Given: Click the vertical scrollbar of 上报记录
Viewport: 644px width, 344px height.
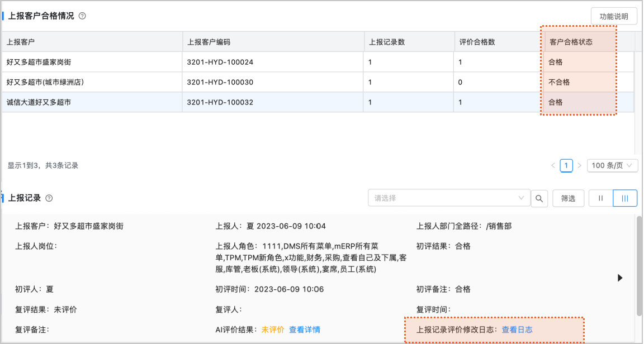Looking at the screenshot, I should click(x=639, y=267).
